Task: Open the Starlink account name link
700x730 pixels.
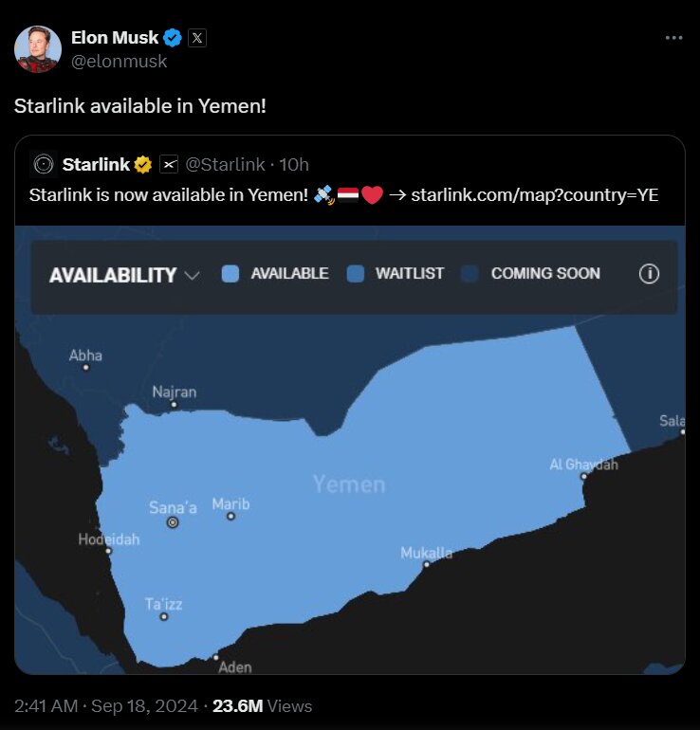Action: coord(96,165)
